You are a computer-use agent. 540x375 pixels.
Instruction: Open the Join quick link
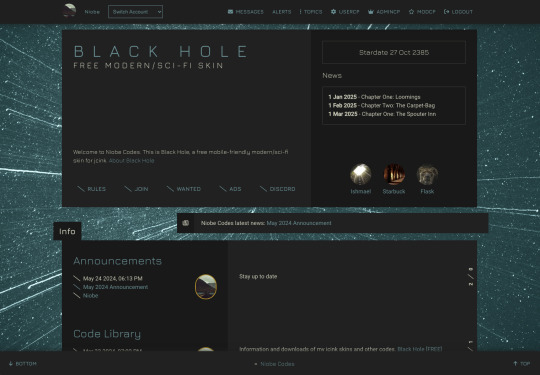pos(141,189)
